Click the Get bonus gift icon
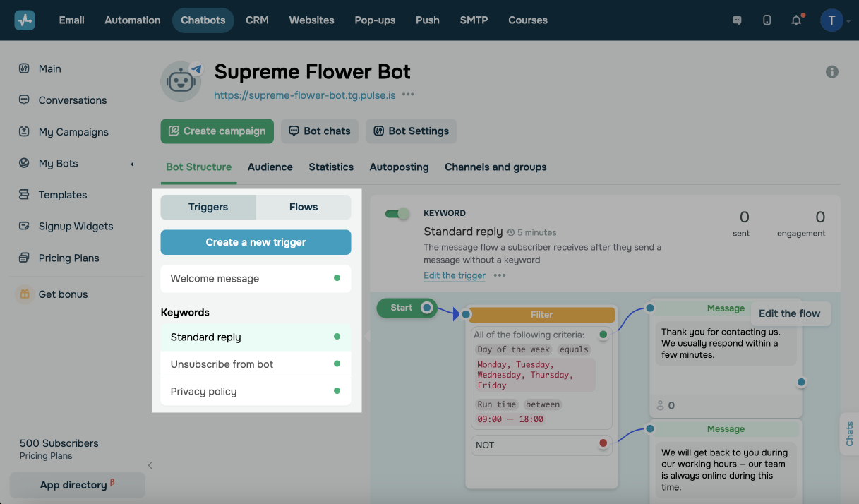This screenshot has width=859, height=504. 25,294
